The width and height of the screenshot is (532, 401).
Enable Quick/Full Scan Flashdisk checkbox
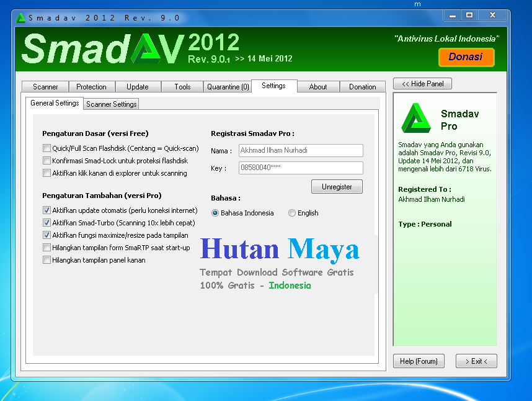click(47, 148)
